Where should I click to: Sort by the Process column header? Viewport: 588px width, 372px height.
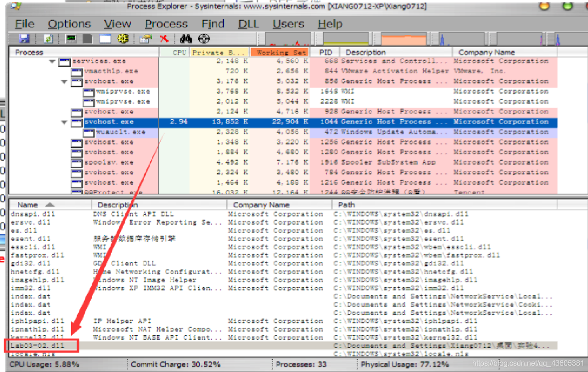[84, 52]
